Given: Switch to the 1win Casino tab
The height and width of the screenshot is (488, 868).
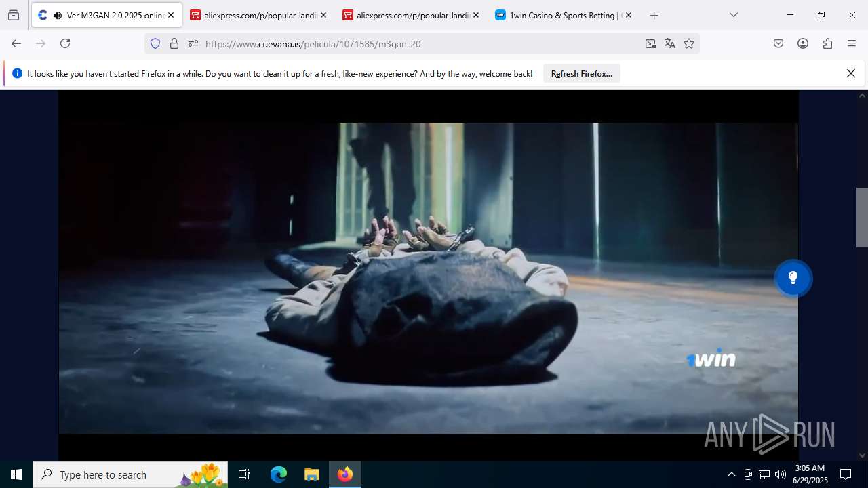Looking at the screenshot, I should tap(565, 15).
